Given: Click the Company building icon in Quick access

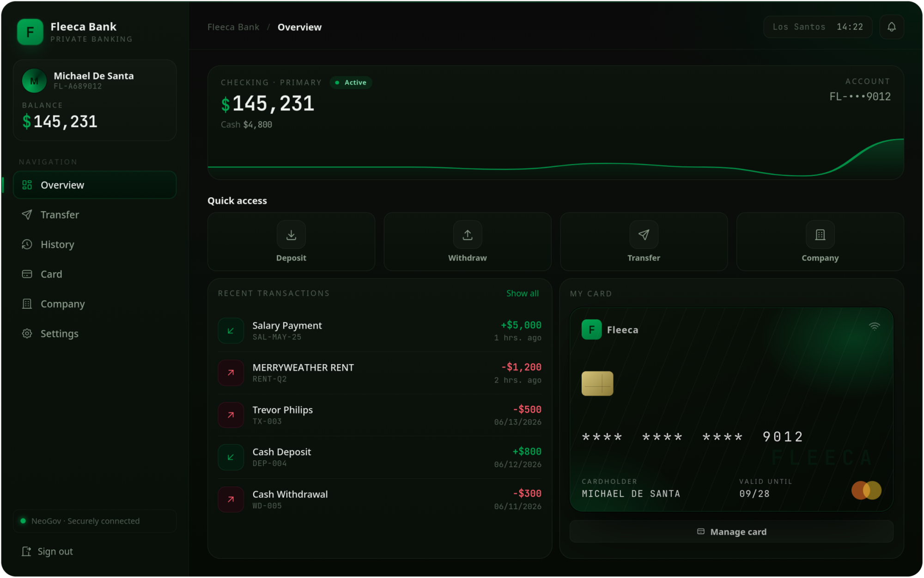Looking at the screenshot, I should click(x=820, y=235).
